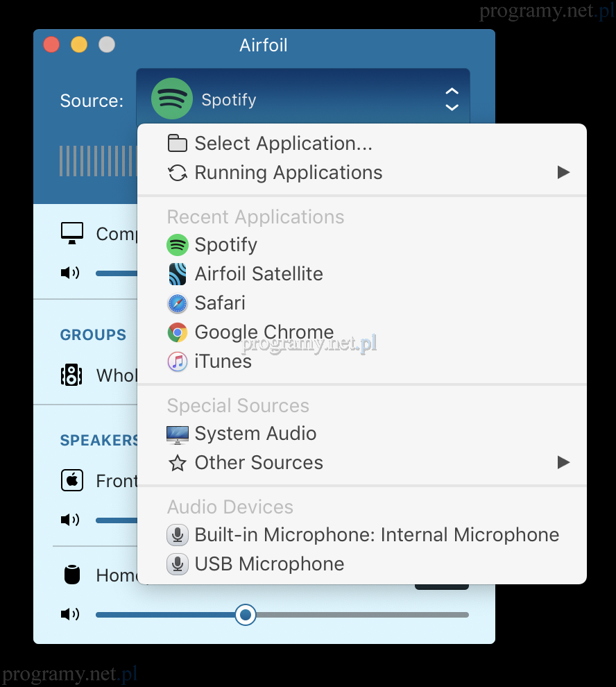Select Built-in Microphone: Internal Microphone
The height and width of the screenshot is (687, 616).
tap(376, 535)
